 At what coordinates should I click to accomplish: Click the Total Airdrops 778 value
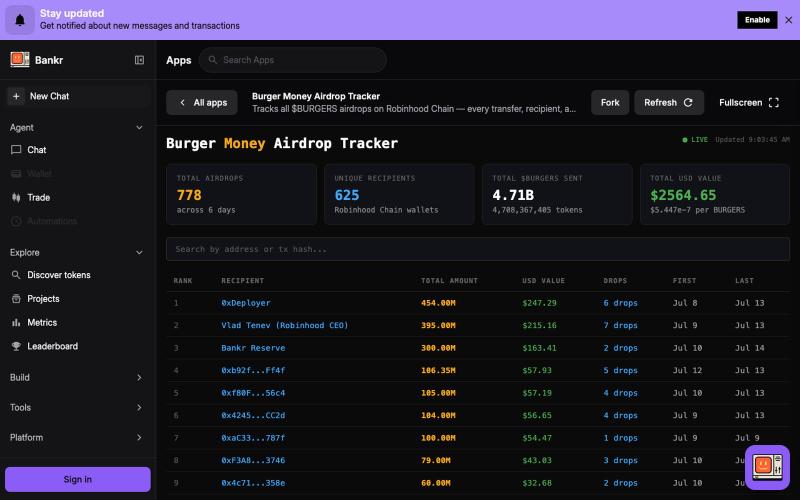189,195
